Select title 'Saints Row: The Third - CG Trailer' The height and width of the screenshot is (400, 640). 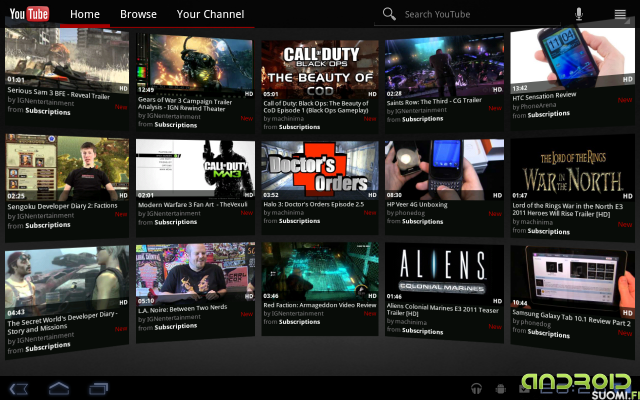point(434,101)
